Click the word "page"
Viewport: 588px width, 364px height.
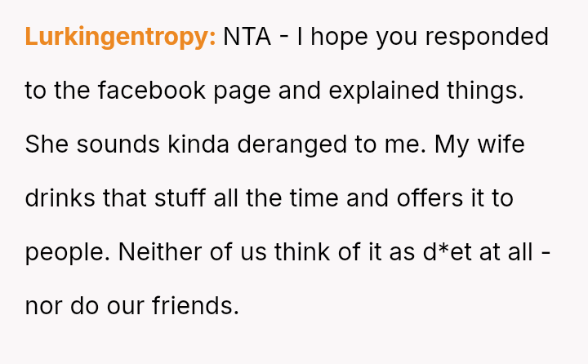coord(242,91)
